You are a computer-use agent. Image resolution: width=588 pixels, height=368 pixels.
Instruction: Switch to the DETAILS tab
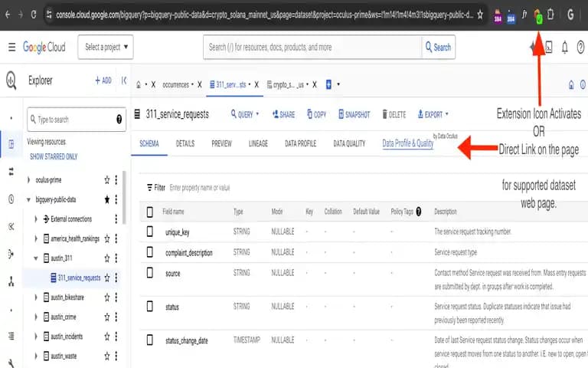(x=185, y=143)
